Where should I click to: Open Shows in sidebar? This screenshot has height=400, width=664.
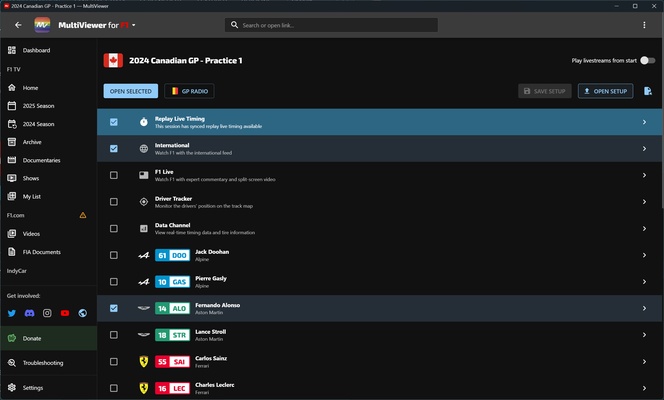tap(48, 178)
